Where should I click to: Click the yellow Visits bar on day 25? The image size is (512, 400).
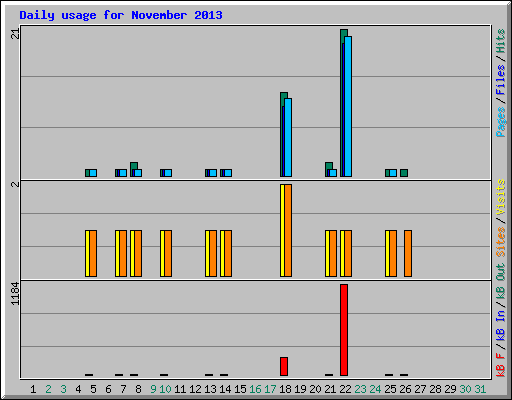click(x=387, y=253)
